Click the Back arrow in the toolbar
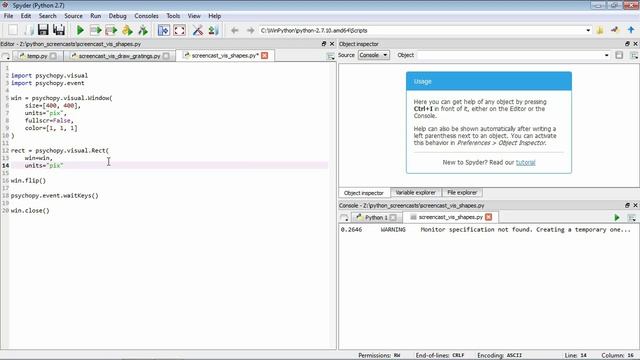 pyautogui.click(x=235, y=31)
